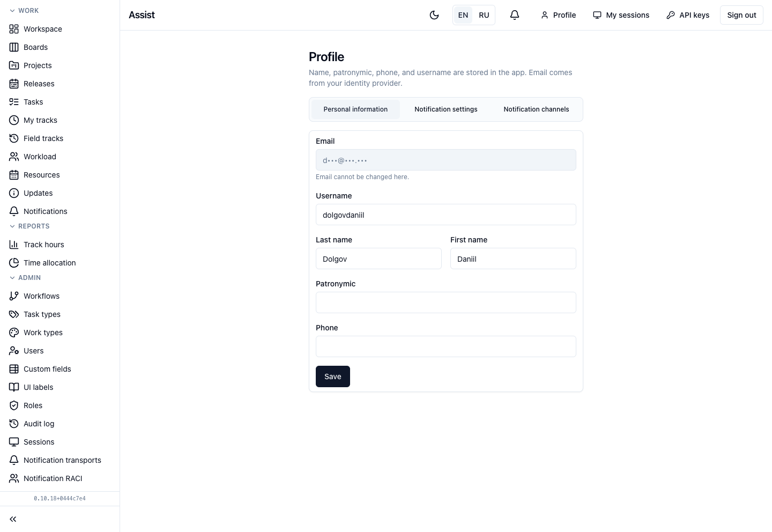Viewport: 772px width, 532px height.
Task: Go to Boards in sidebar
Action: coord(60,47)
